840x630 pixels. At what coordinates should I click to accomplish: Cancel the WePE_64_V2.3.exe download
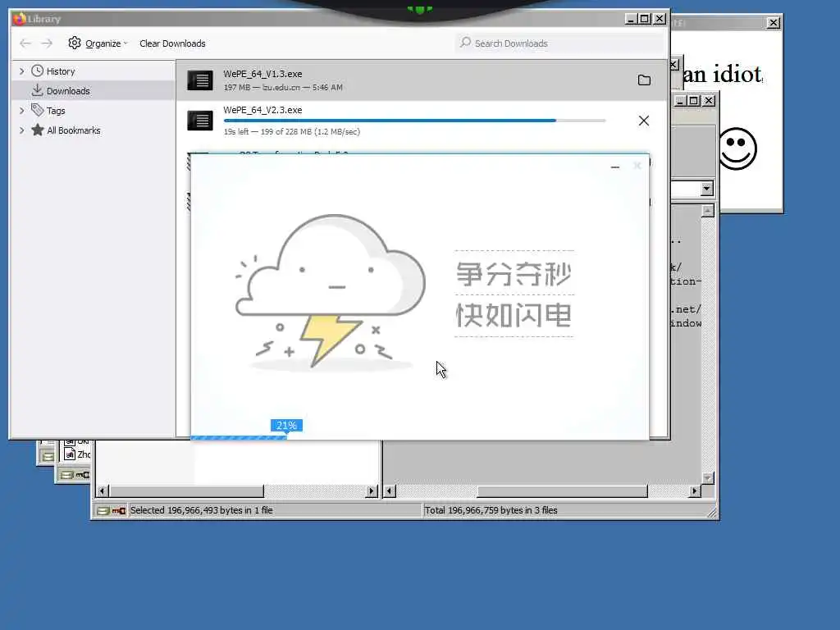(644, 121)
